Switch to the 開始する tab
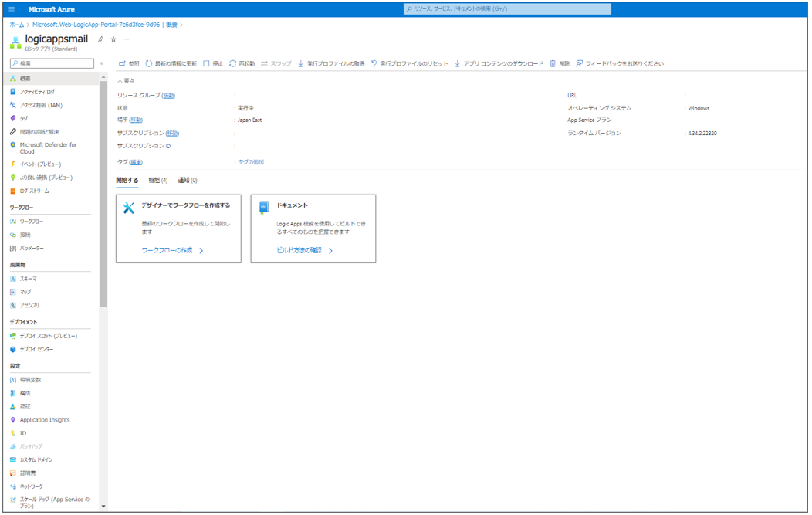The image size is (812, 515). pyautogui.click(x=127, y=181)
